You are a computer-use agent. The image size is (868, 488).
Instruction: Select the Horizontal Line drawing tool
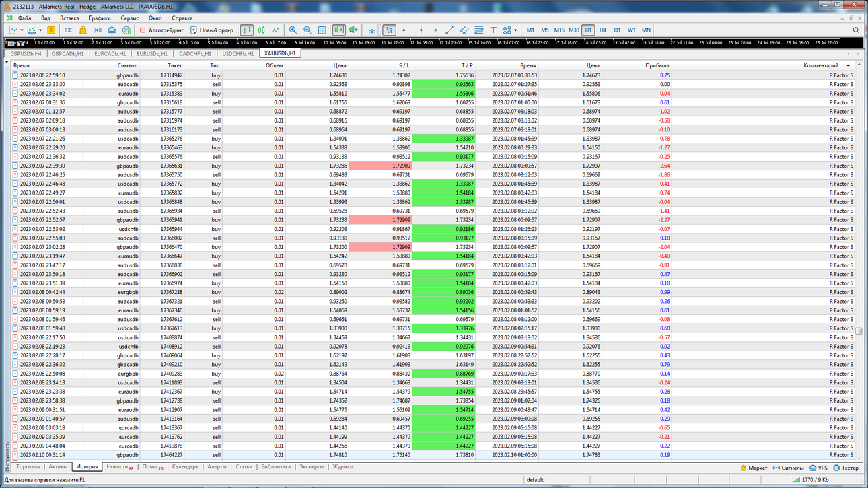coord(435,30)
